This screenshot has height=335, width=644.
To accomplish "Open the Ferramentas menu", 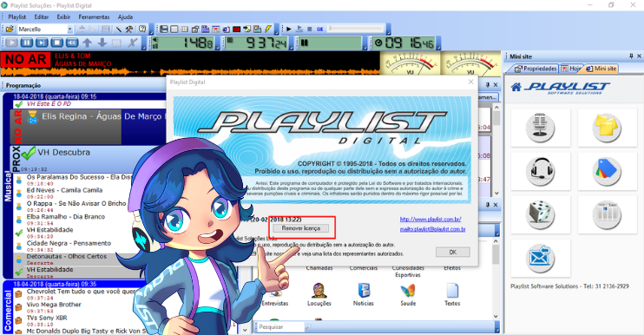I will pyautogui.click(x=94, y=16).
